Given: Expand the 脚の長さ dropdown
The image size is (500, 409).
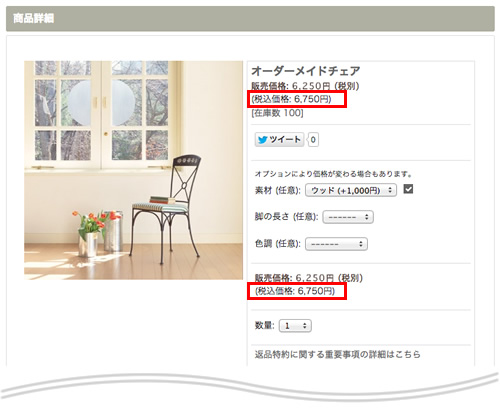Looking at the screenshot, I should pyautogui.click(x=348, y=217).
